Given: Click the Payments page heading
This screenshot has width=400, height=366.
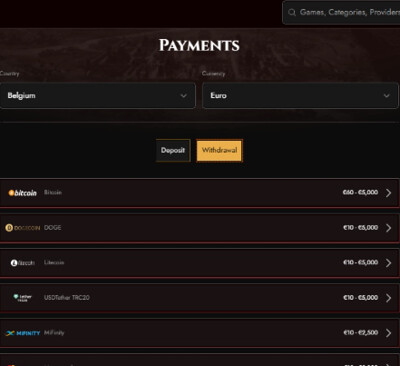Looking at the screenshot, I should click(x=199, y=45).
